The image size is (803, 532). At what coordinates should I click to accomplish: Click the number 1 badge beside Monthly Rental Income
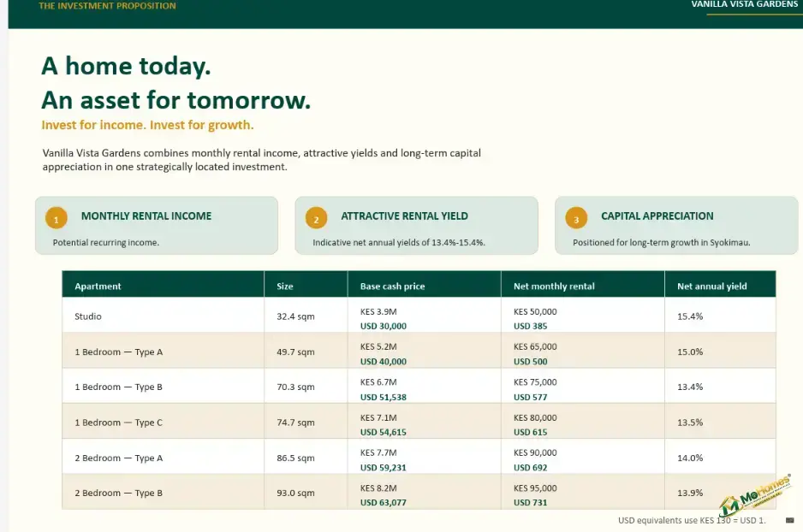click(57, 218)
